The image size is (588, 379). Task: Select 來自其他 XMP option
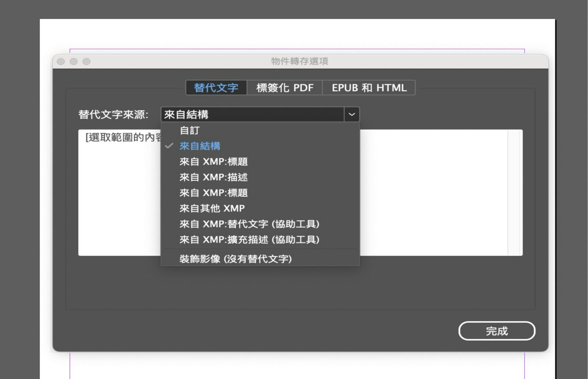click(212, 209)
